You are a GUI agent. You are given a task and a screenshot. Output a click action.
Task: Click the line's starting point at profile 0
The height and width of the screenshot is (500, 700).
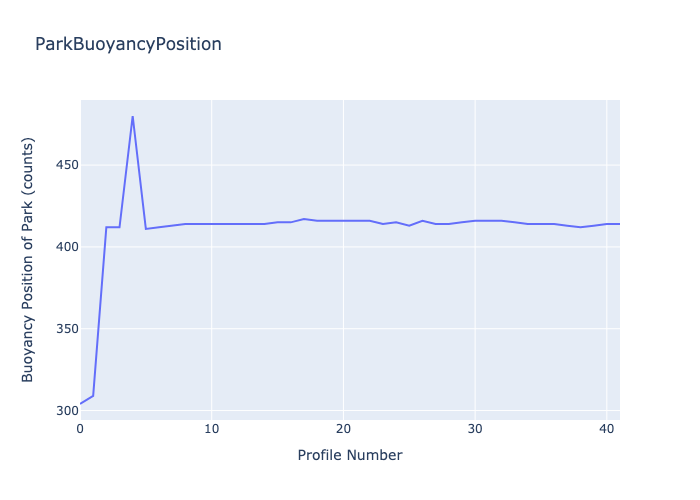(81, 404)
